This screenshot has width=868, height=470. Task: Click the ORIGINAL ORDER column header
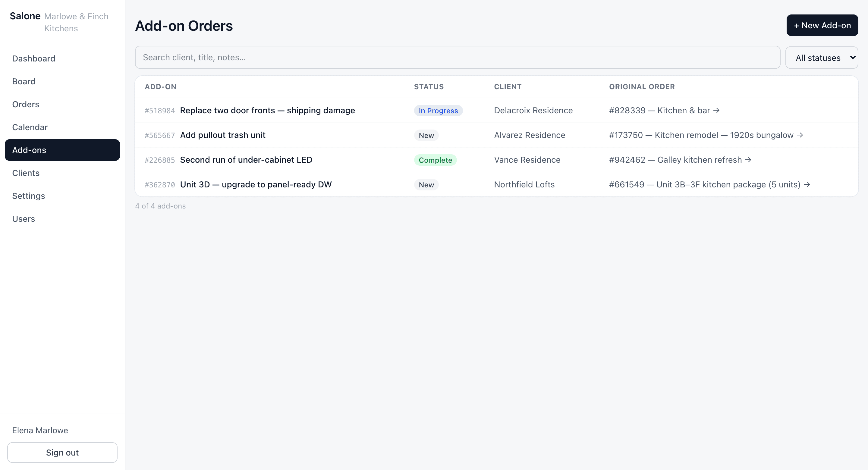point(642,86)
